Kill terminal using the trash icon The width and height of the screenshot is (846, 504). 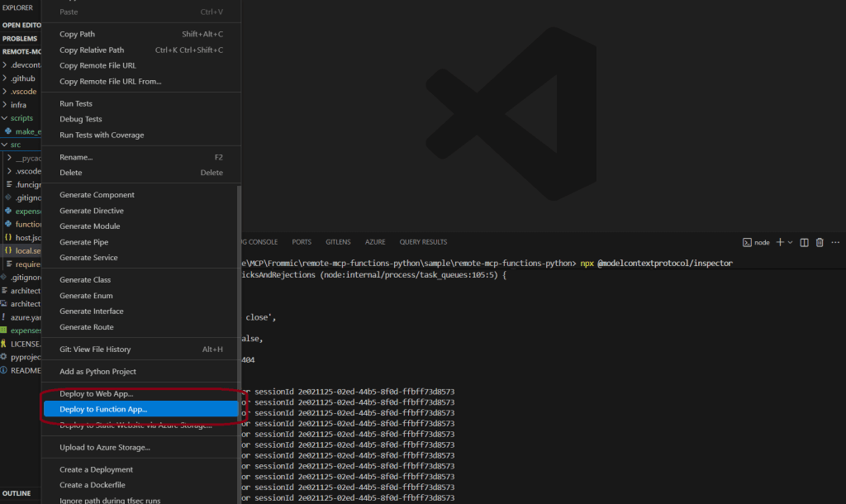click(820, 242)
